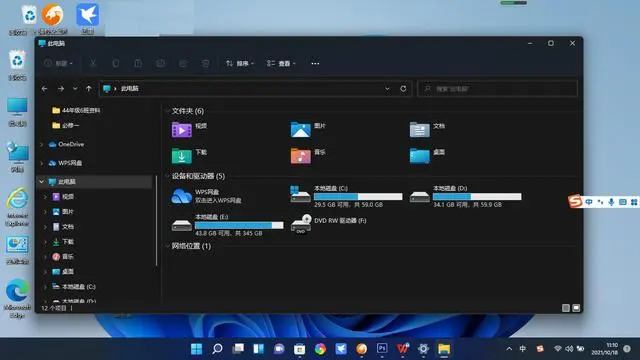Switch to large icons view in status bar
This screenshot has height=360, width=640.
tap(576, 308)
